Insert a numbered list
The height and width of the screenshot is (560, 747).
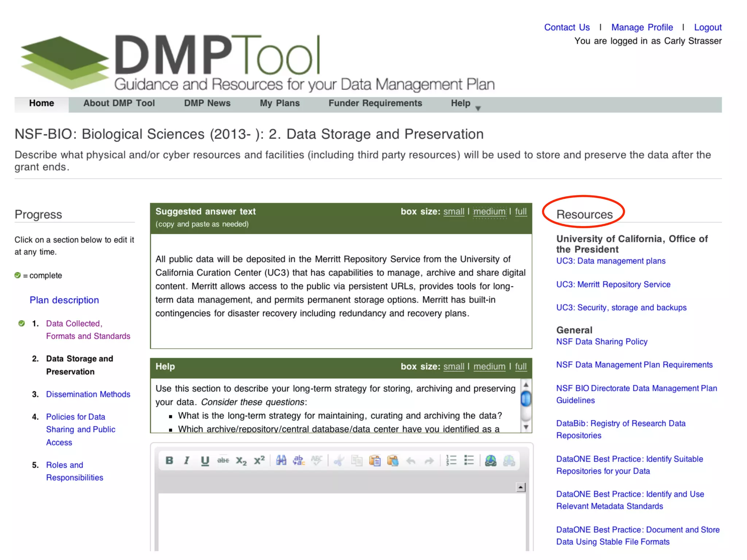click(x=451, y=460)
